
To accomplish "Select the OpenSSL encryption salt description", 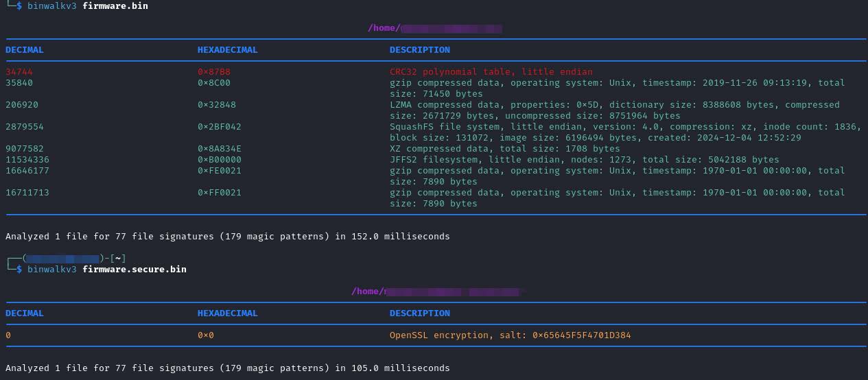I will [x=510, y=335].
